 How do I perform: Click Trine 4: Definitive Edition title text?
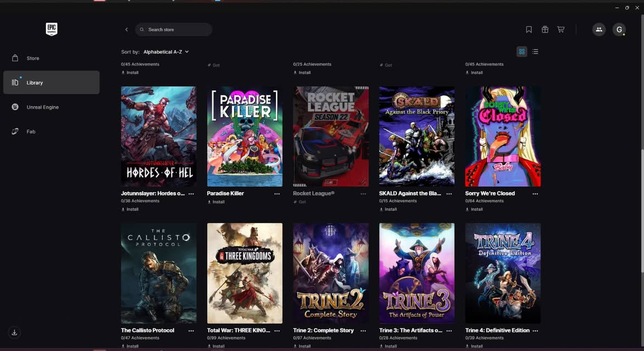point(497,330)
